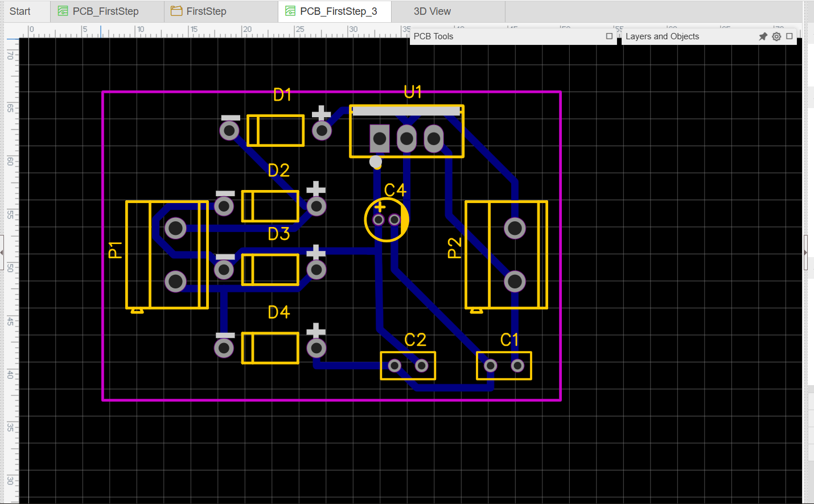Click the Layers and Objects panel title
This screenshot has width=814, height=504.
coord(662,36)
